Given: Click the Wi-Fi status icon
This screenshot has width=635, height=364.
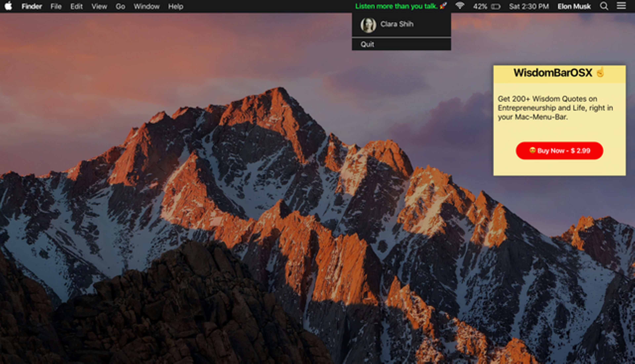Looking at the screenshot, I should pyautogui.click(x=460, y=5).
